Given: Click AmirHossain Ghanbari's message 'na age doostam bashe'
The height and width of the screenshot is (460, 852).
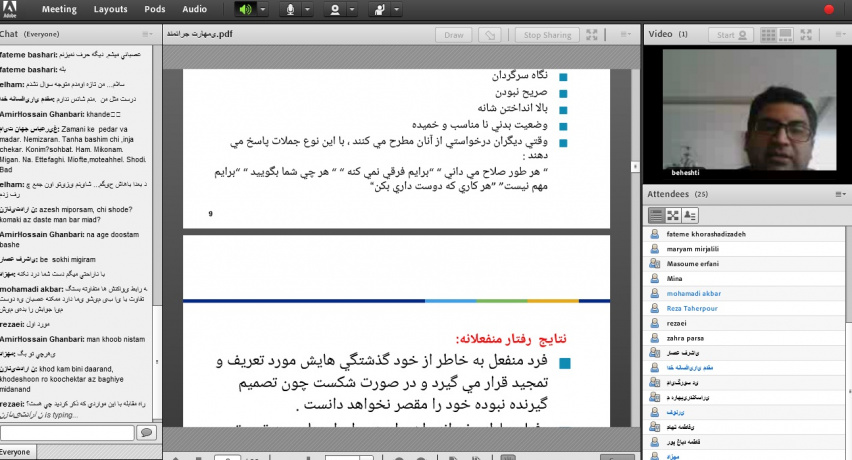Looking at the screenshot, I should (70, 240).
